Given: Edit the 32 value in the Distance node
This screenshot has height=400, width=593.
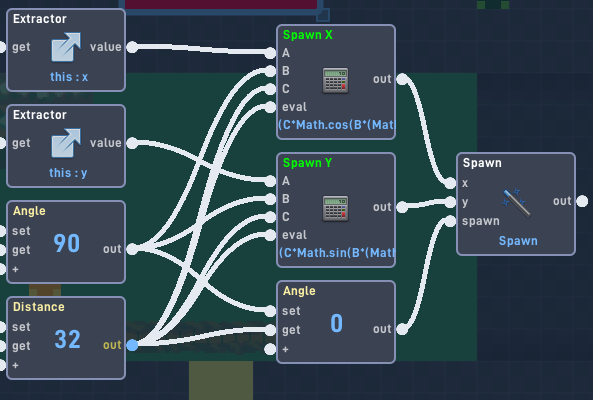Looking at the screenshot, I should (67, 339).
